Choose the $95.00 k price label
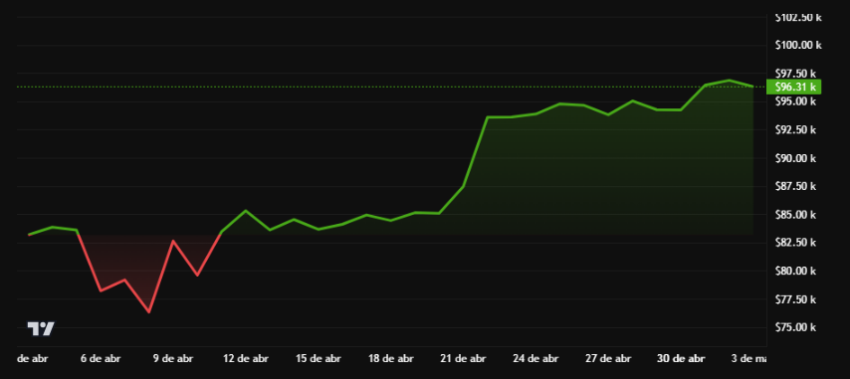Screen dimensions: 850x379 pyautogui.click(x=795, y=102)
